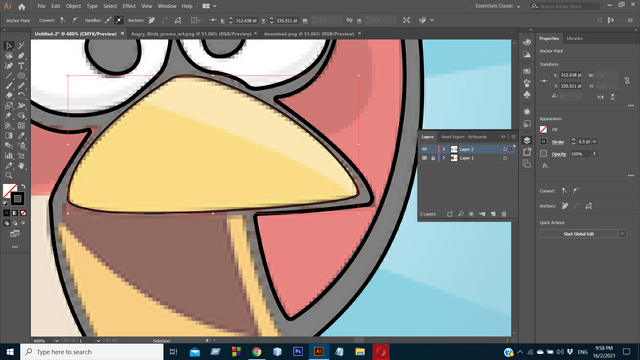Open the Window menu
The image size is (640, 360).
click(167, 6)
